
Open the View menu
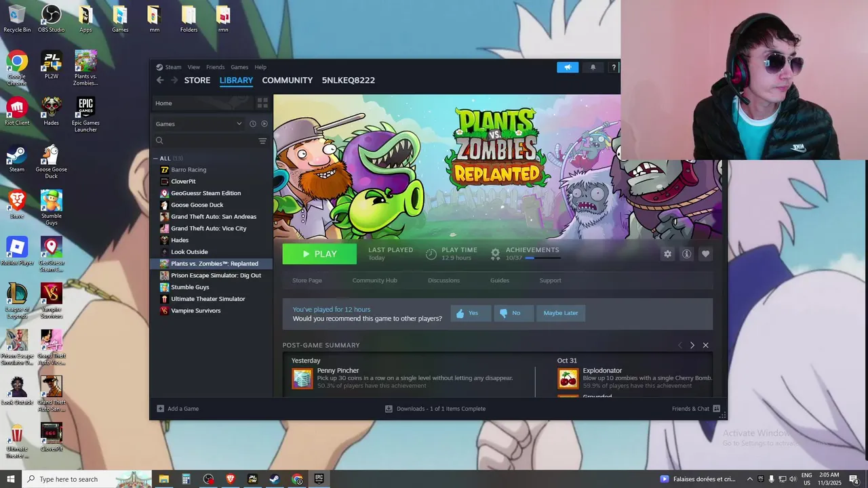pos(194,67)
